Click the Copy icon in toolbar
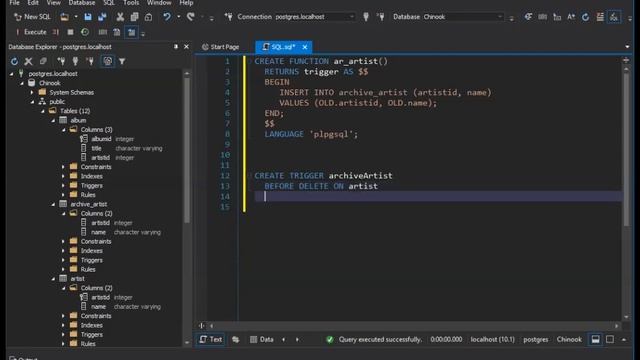640x360 pixels. [x=134, y=17]
